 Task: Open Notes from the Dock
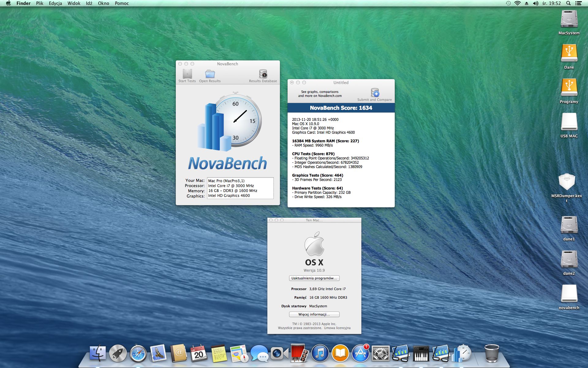[x=219, y=354]
